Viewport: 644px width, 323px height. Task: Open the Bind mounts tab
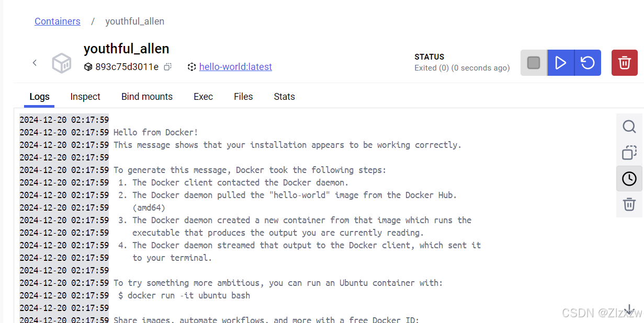147,97
